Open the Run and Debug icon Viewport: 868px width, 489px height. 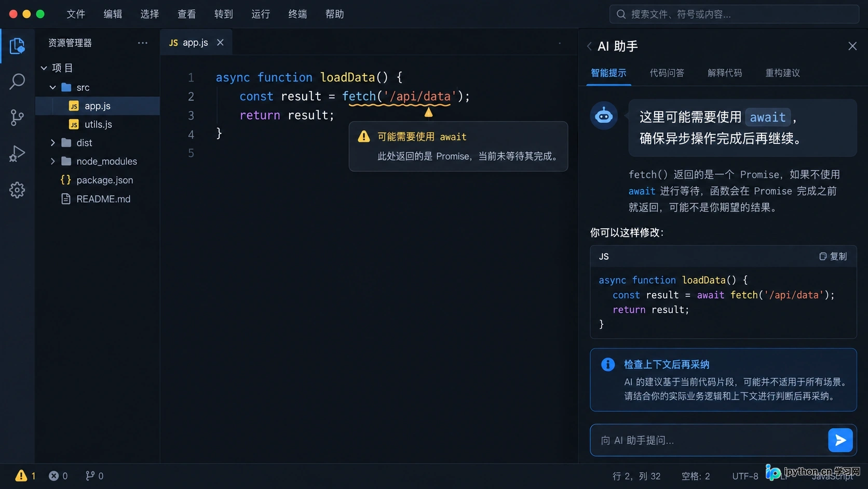(x=17, y=154)
